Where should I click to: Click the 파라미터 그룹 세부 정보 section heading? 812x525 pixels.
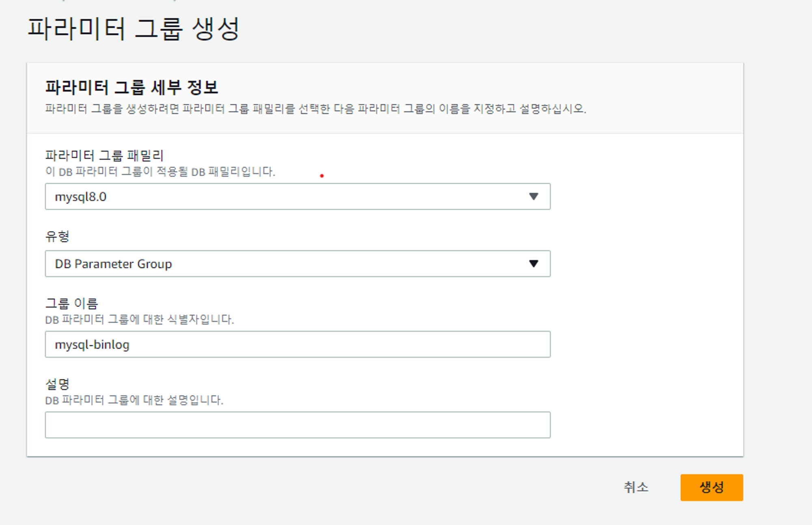click(132, 87)
